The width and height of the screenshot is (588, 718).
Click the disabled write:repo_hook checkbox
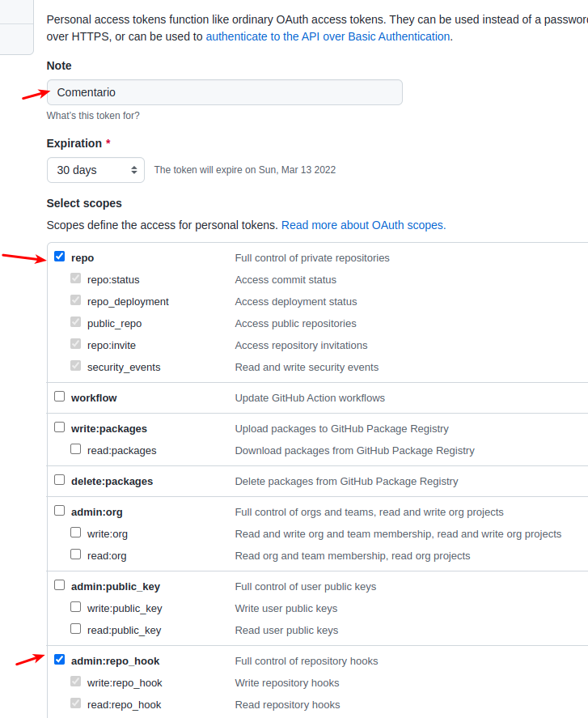point(75,682)
